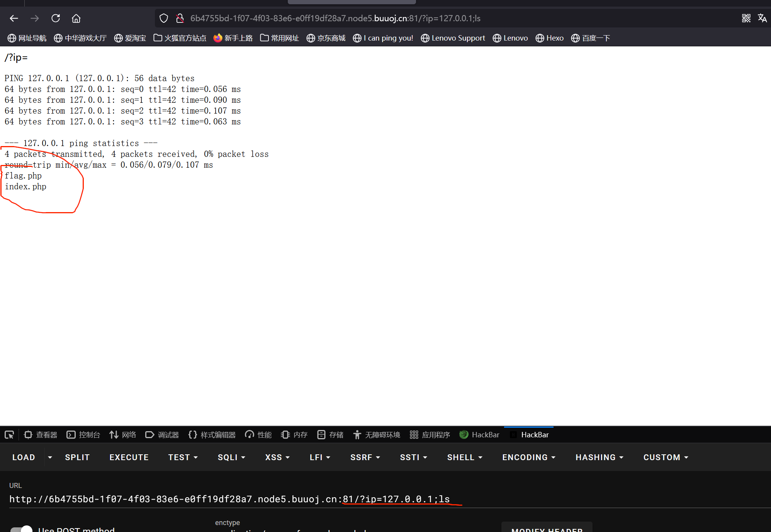Click the insecure connection lock icon
771x532 pixels.
[180, 18]
